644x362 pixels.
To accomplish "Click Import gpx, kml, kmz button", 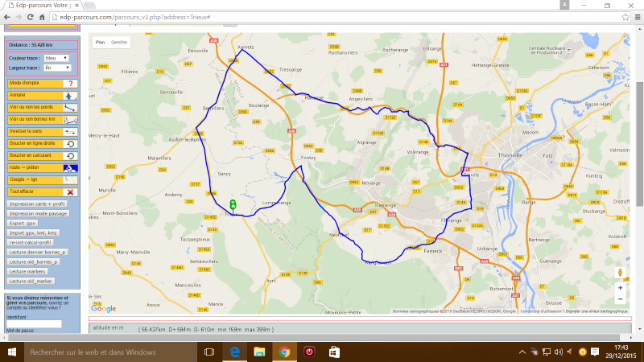I will click(x=33, y=233).
